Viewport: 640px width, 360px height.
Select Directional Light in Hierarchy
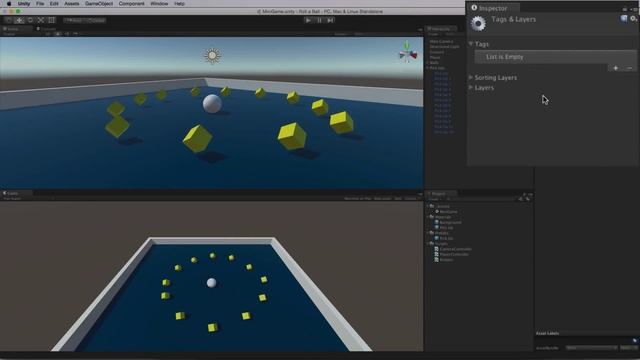pos(444,47)
